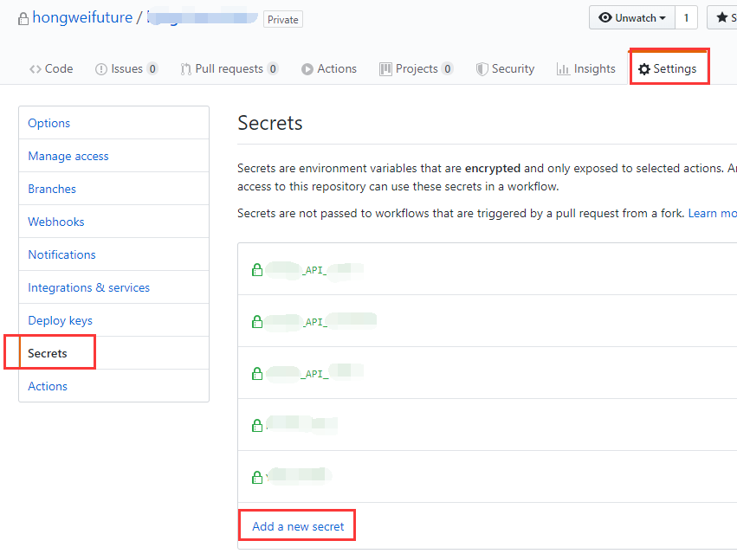This screenshot has height=560, width=737.
Task: Click the Settings gear icon
Action: tap(644, 69)
